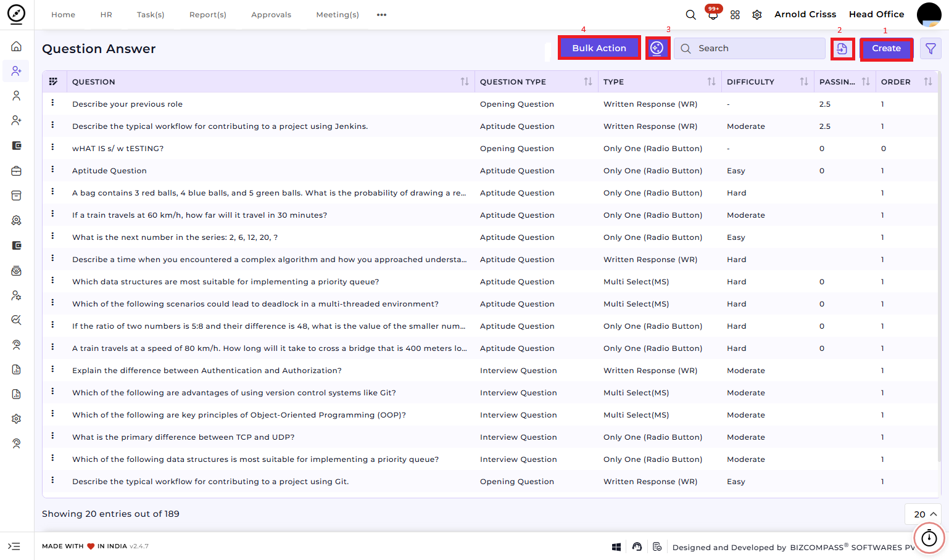Open row menu for 'wHAT IS s/ w tESTING?'
The image size is (949, 560).
(x=52, y=147)
